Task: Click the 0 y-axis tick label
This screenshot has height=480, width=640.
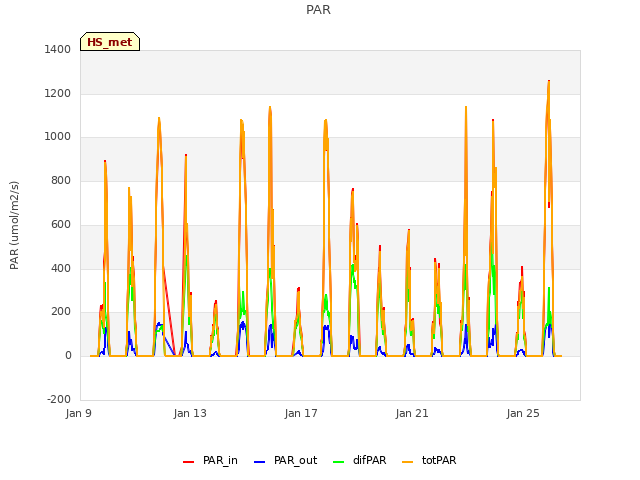Action: (68, 356)
